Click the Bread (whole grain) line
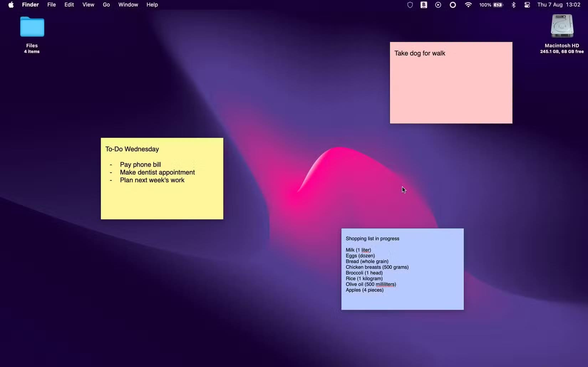The height and width of the screenshot is (367, 588). pyautogui.click(x=367, y=261)
